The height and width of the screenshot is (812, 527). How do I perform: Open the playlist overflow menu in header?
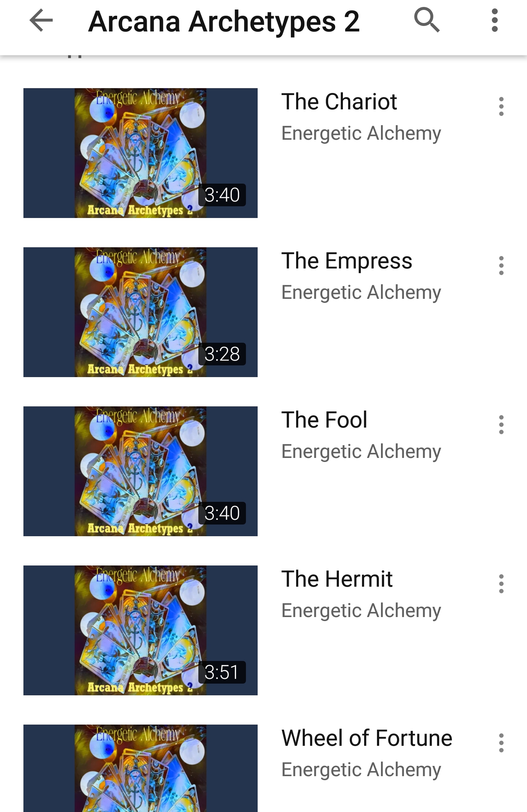click(494, 20)
